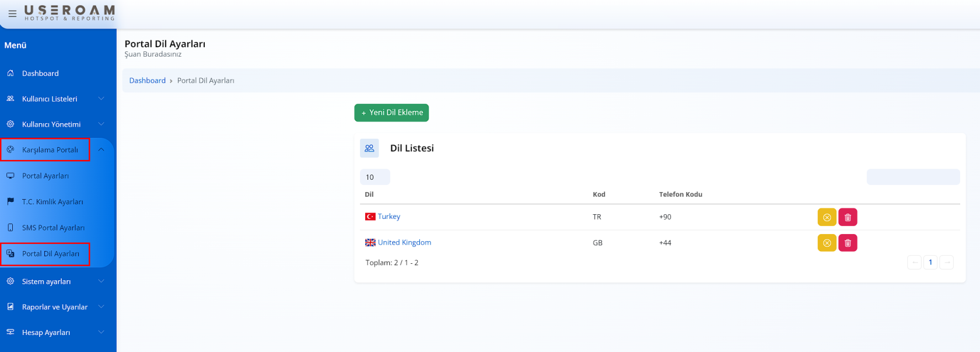Open the Turkey language link
Image resolution: width=980 pixels, height=352 pixels.
(388, 217)
